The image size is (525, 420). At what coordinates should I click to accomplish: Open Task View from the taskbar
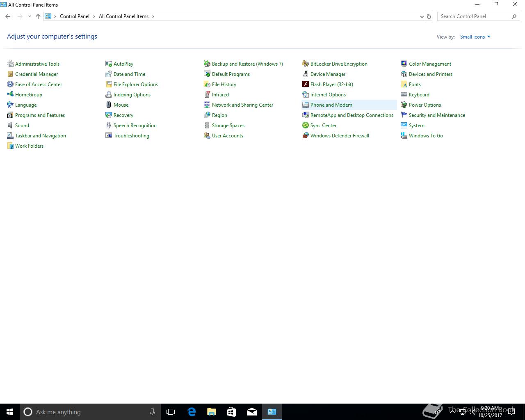click(171, 412)
